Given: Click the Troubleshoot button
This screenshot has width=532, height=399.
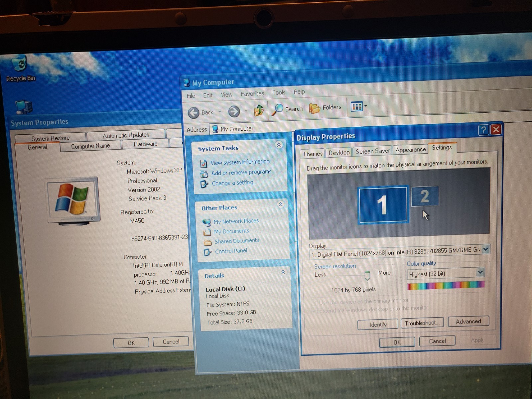Looking at the screenshot, I should click(x=422, y=323).
